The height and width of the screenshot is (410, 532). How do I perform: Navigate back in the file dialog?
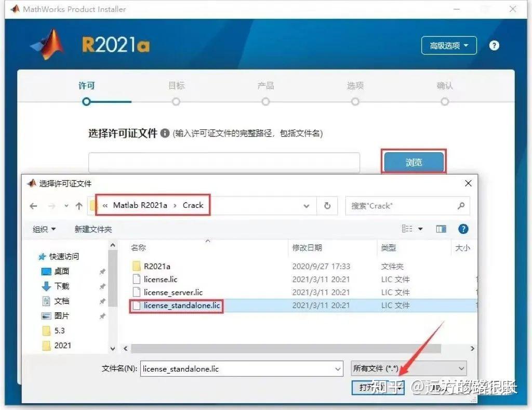34,206
